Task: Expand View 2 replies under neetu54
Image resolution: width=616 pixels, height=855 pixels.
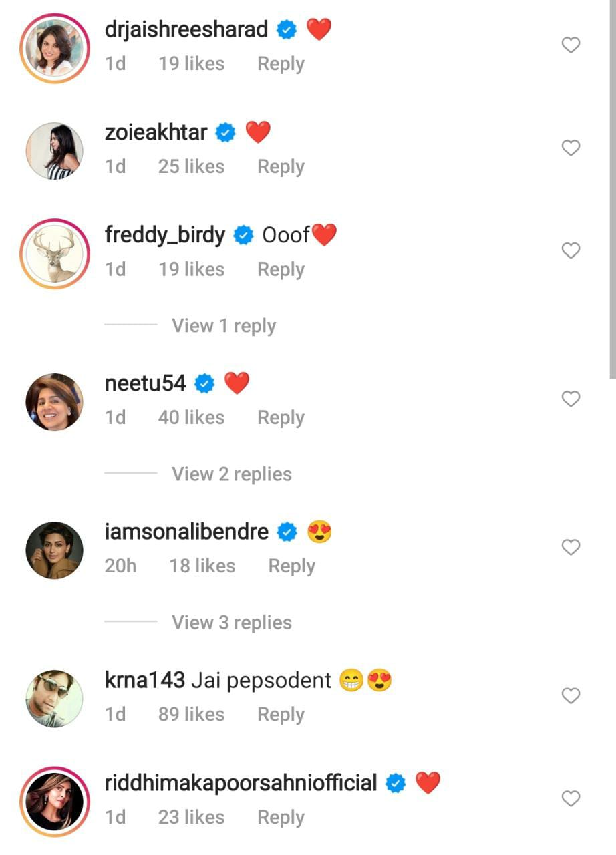Action: [231, 474]
